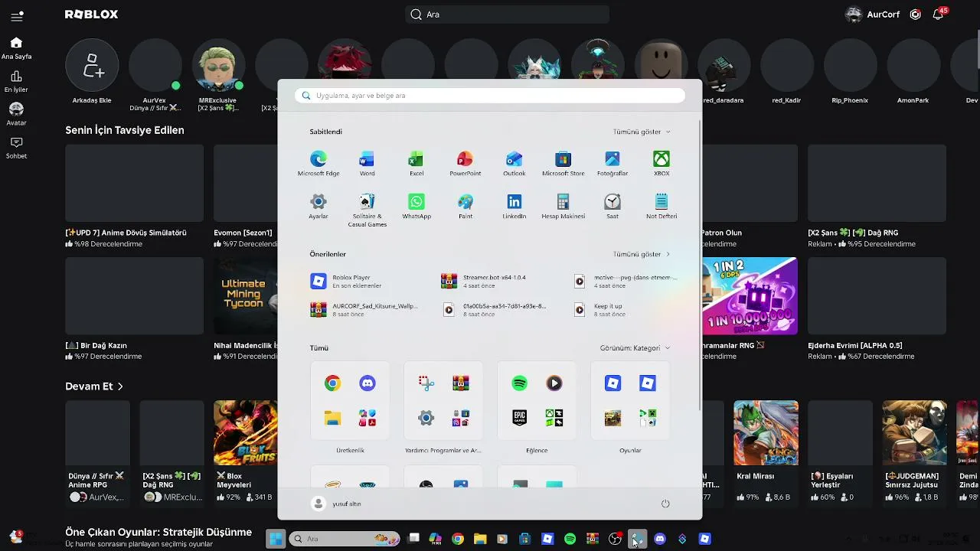Click the Windows Start button on taskbar
Screen dimensions: 980x551
[276, 539]
